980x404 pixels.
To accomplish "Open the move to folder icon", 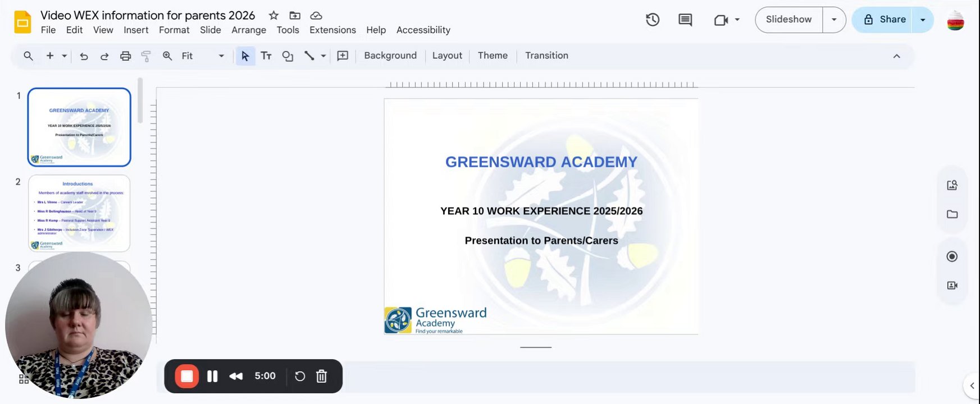I will tap(295, 16).
